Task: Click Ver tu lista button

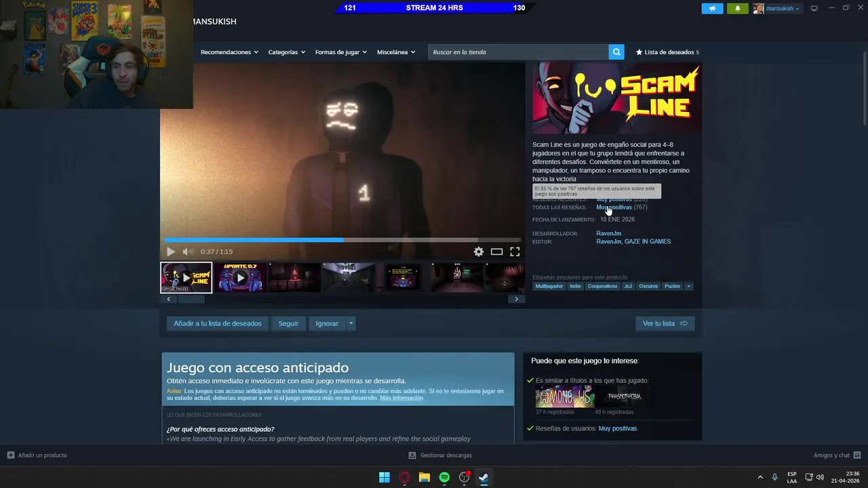Action: click(665, 323)
